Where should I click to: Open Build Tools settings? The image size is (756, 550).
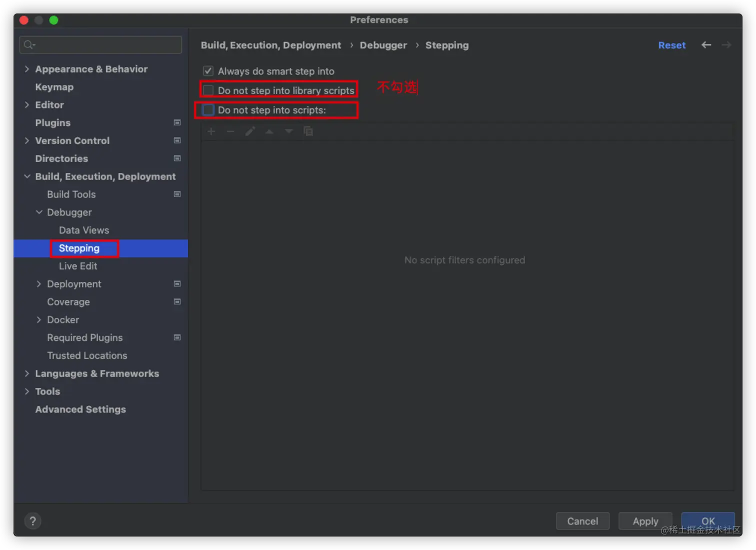click(x=71, y=194)
